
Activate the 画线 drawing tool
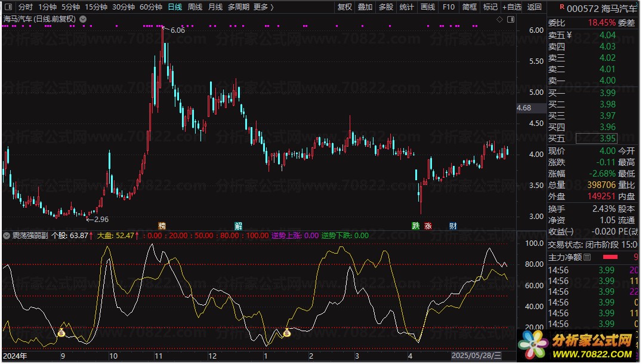[x=428, y=7]
